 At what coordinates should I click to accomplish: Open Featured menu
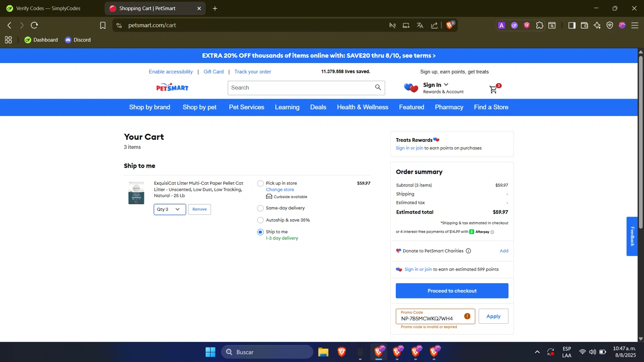(x=411, y=107)
